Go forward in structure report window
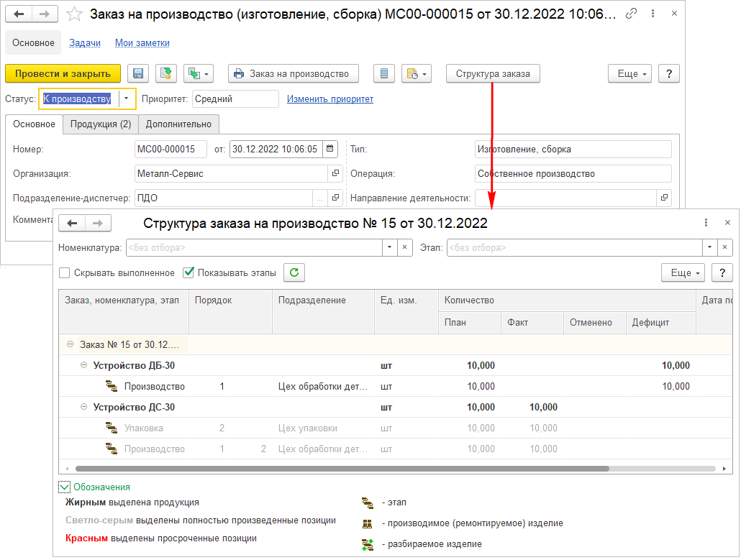This screenshot has height=560, width=741. coord(98,223)
